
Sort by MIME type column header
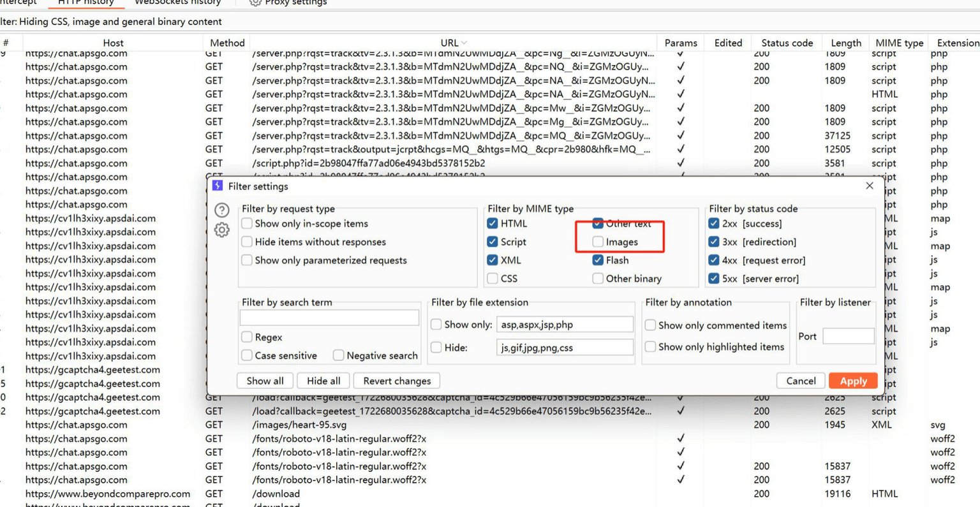pyautogui.click(x=899, y=43)
